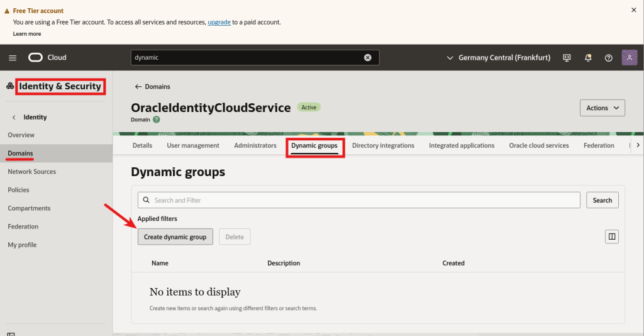This screenshot has width=644, height=336.
Task: Open the help question mark icon
Action: [608, 57]
